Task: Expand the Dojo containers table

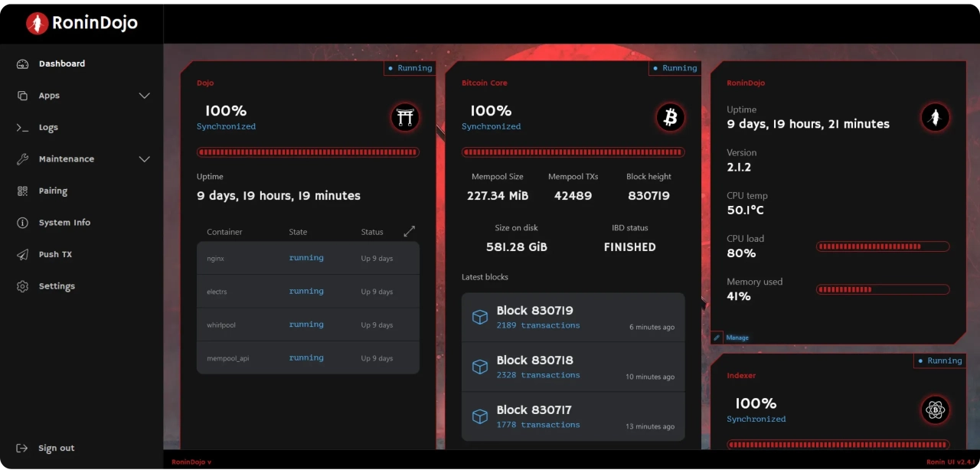Action: (x=410, y=231)
